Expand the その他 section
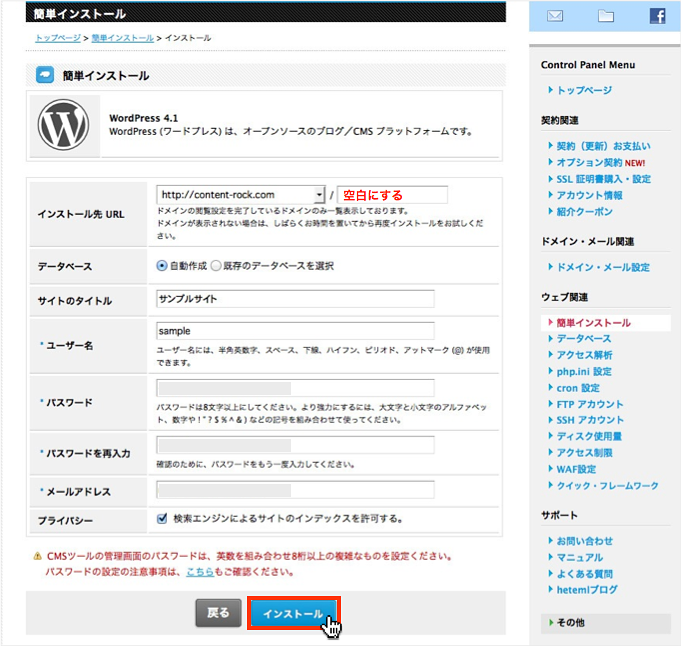681x646 pixels. [605, 623]
